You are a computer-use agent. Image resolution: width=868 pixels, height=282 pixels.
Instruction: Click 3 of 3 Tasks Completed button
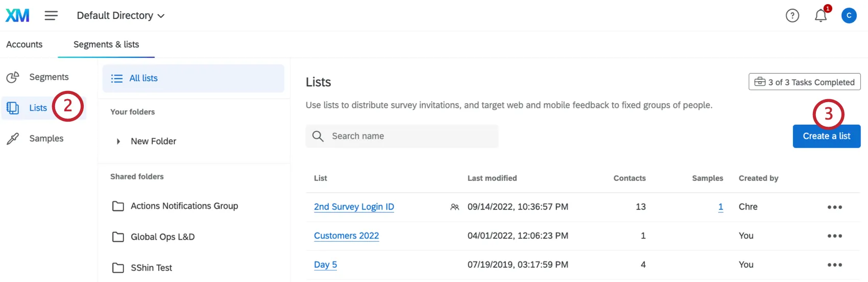(x=804, y=82)
